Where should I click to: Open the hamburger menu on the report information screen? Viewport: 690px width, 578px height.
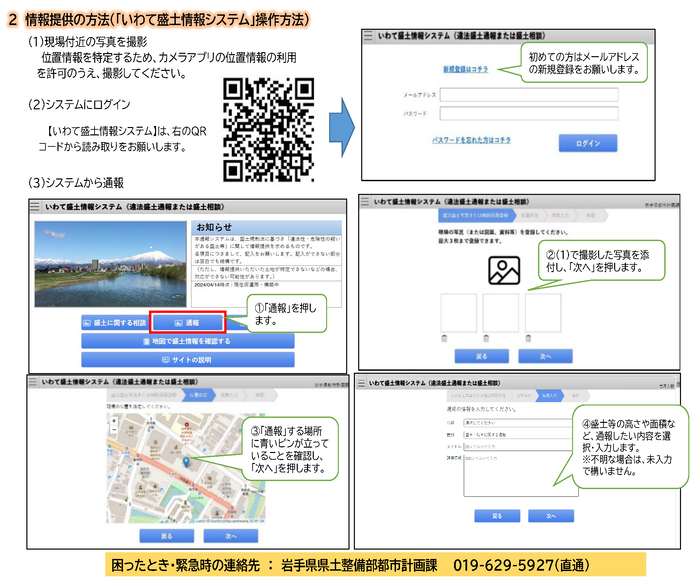[361, 383]
